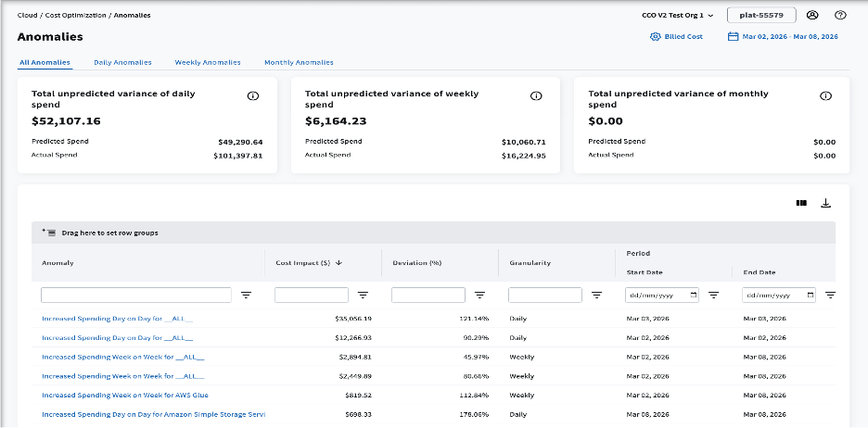
Task: Go to Cloud breadcrumb
Action: point(27,16)
